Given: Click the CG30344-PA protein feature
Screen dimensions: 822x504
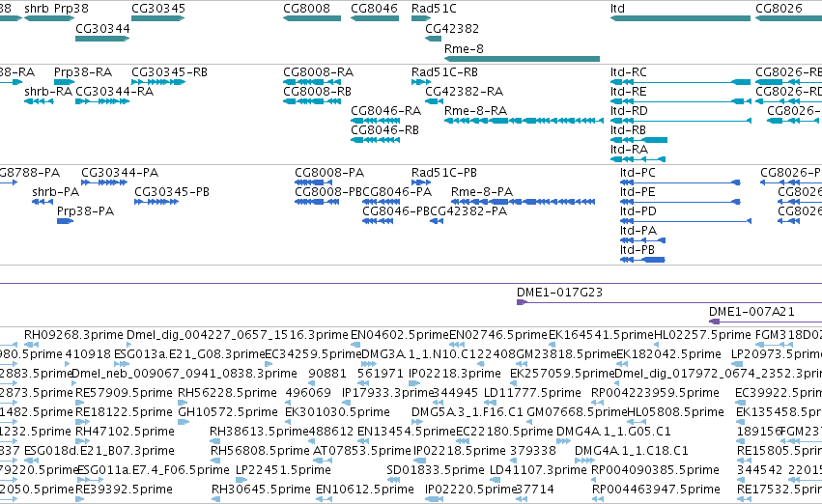Looking at the screenshot, I should pos(103,182).
